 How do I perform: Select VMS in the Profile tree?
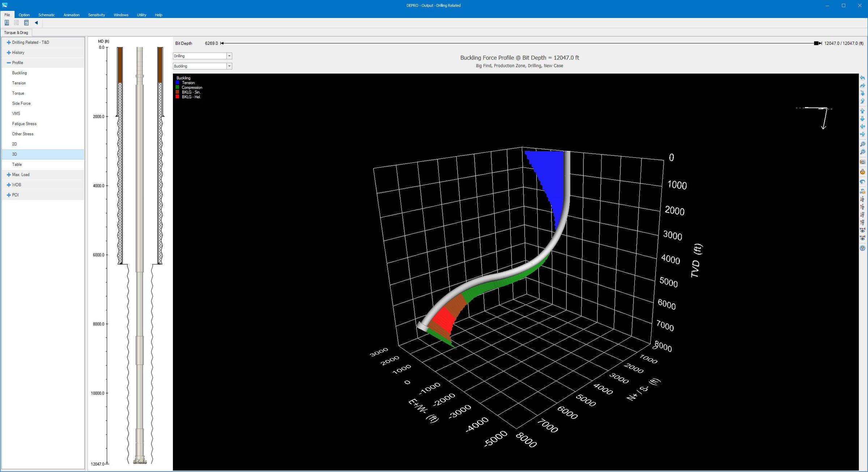[43, 114]
